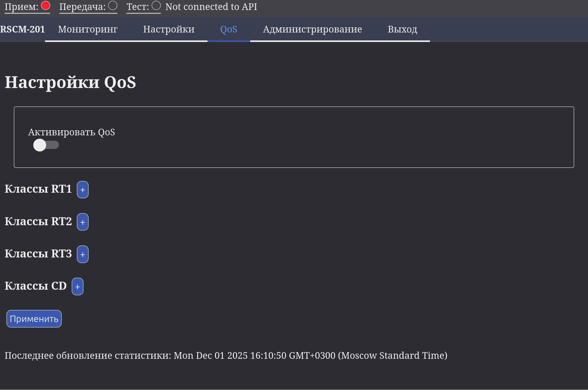The height and width of the screenshot is (390, 588).
Task: Click the red Прием status indicator
Action: point(46,6)
